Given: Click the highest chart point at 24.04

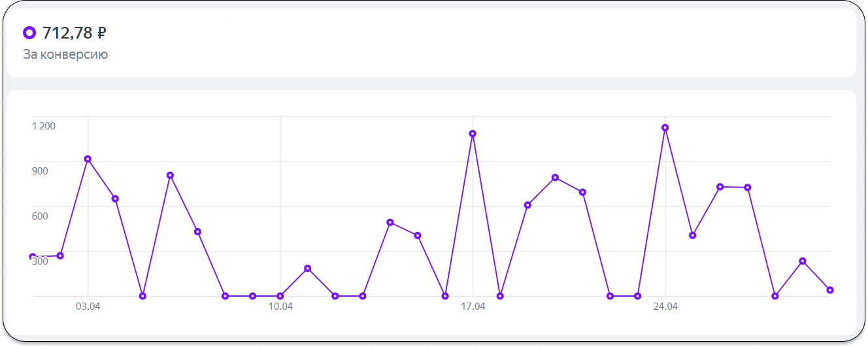Looking at the screenshot, I should pyautogui.click(x=665, y=127).
